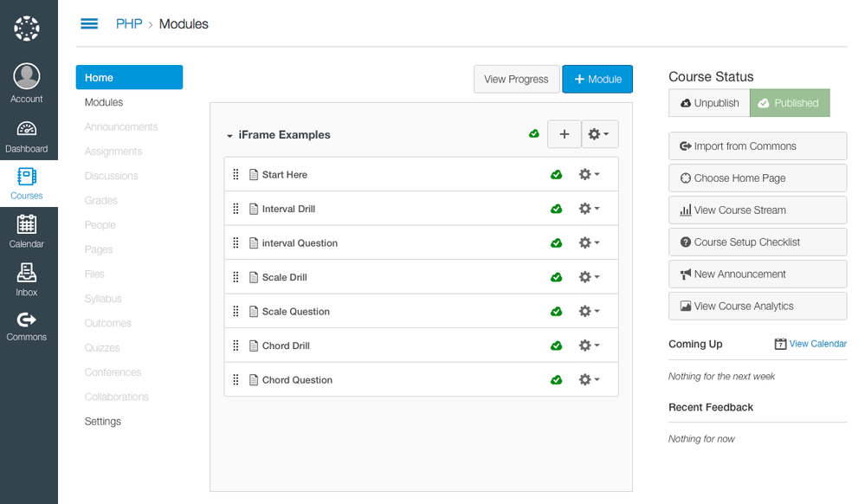The height and width of the screenshot is (504, 865).
Task: Open the Calendar icon in sidebar
Action: 27,230
